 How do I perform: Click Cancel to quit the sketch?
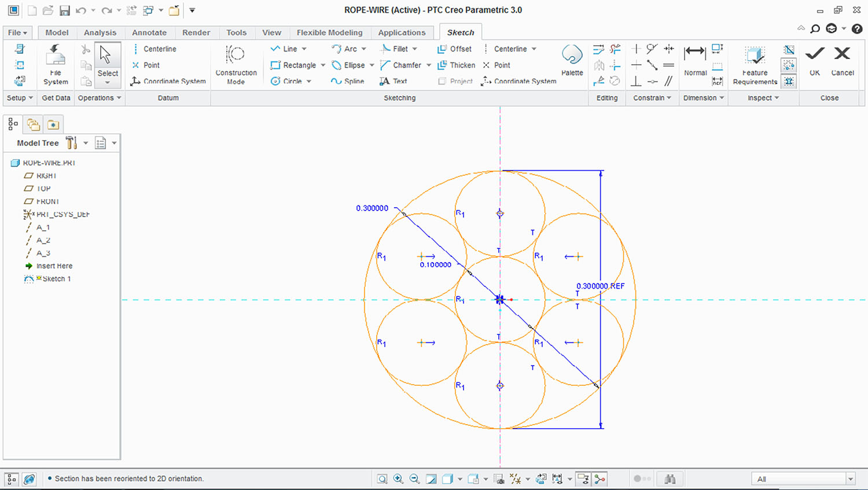843,60
